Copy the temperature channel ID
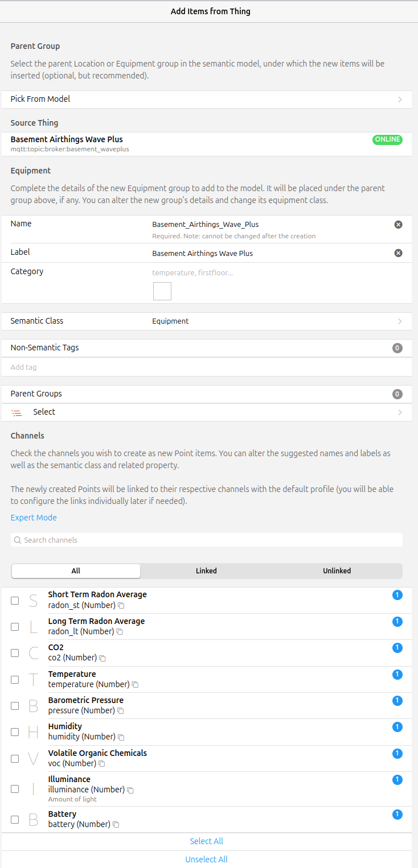Viewport: 418px width, 868px height. [135, 685]
